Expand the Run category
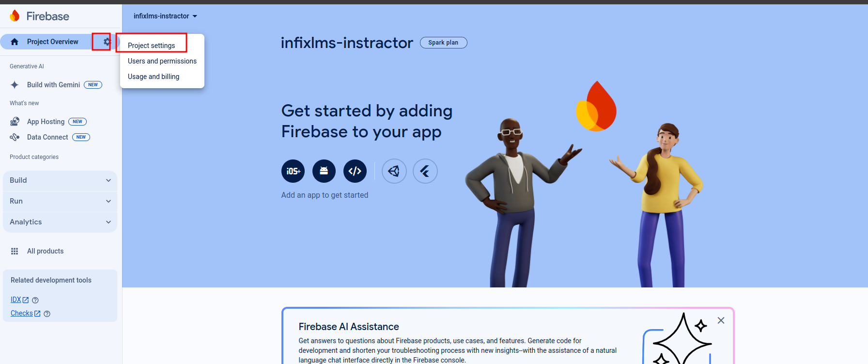 click(x=60, y=201)
